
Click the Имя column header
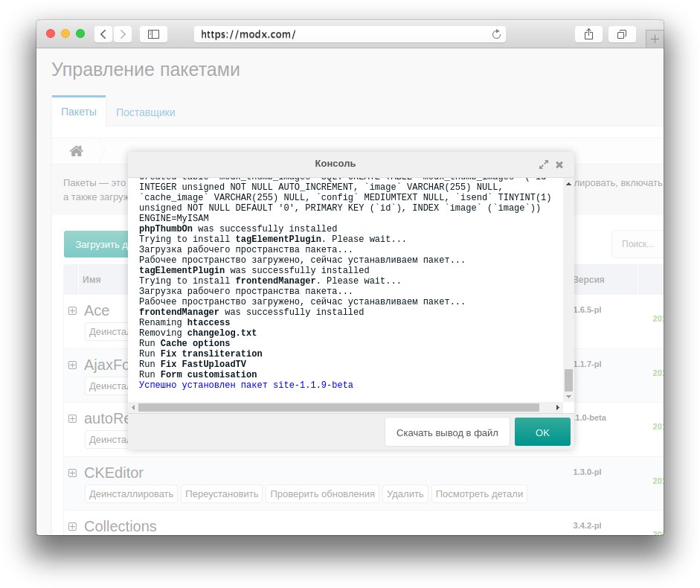click(91, 280)
